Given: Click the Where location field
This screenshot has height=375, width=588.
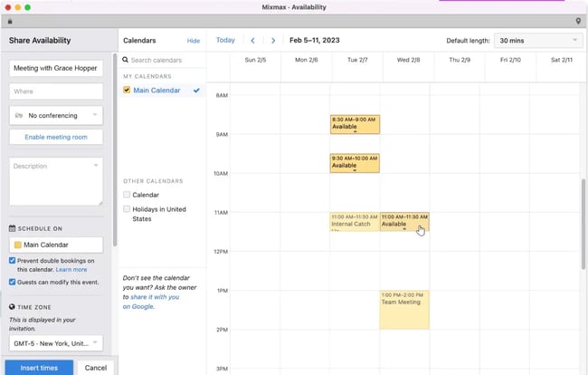Looking at the screenshot, I should tap(56, 91).
